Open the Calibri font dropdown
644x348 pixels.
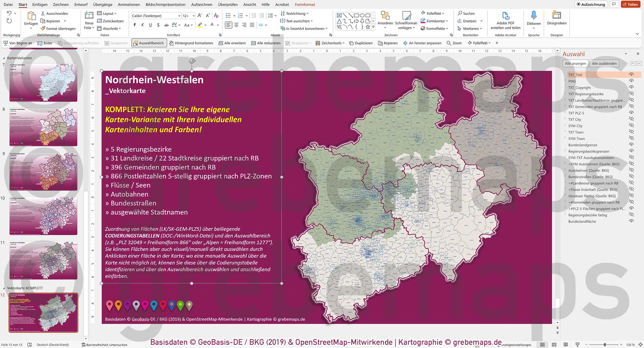tap(179, 15)
